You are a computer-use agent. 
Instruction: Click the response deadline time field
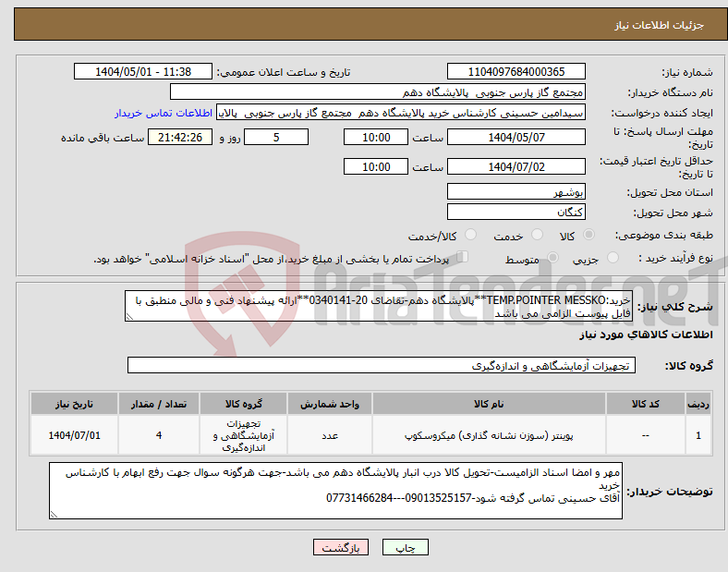tap(376, 138)
